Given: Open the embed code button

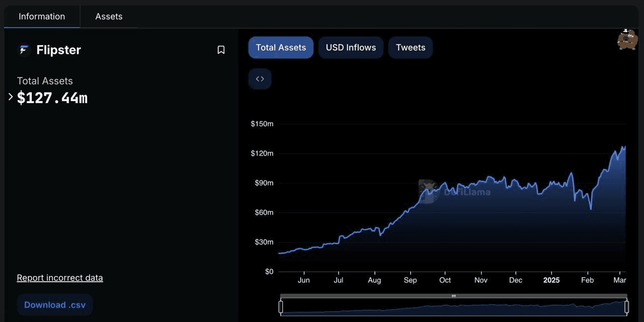Looking at the screenshot, I should 260,79.
